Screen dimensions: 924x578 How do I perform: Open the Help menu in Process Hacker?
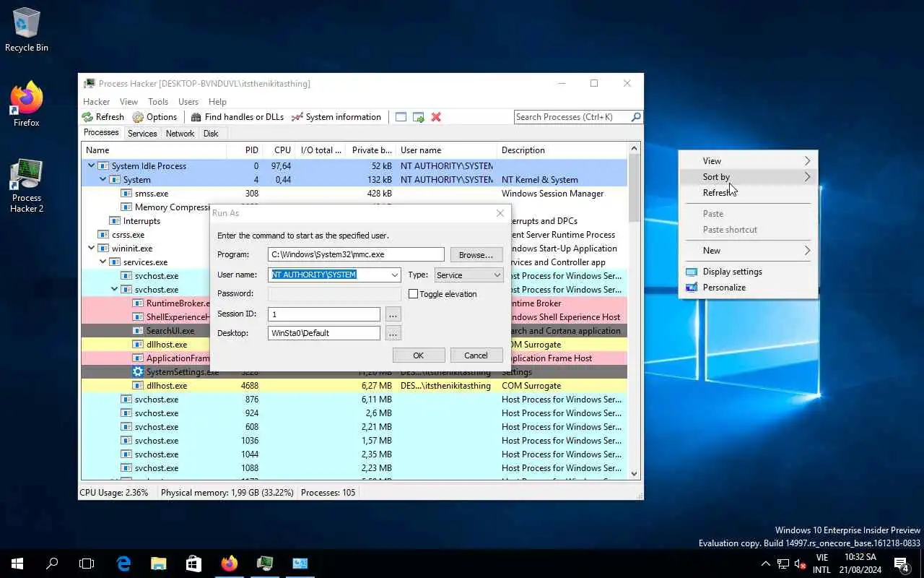(217, 102)
